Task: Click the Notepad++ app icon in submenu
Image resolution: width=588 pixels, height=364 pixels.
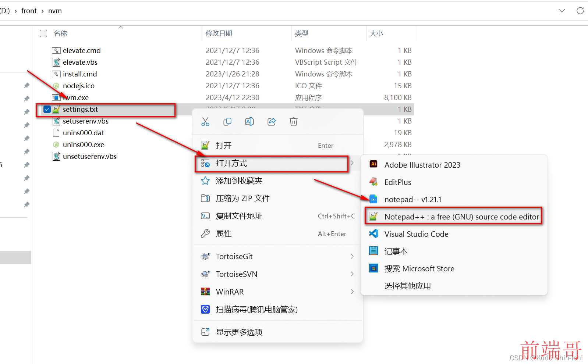Action: [x=373, y=216]
